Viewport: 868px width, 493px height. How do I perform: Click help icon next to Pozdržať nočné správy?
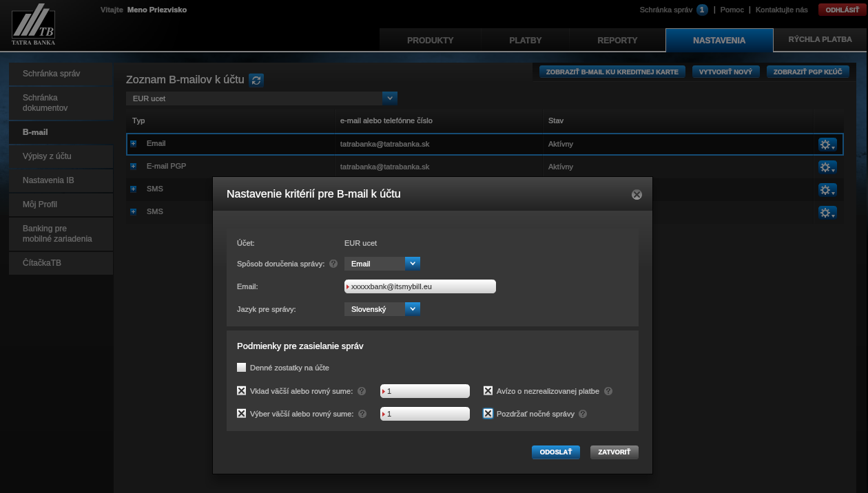583,414
